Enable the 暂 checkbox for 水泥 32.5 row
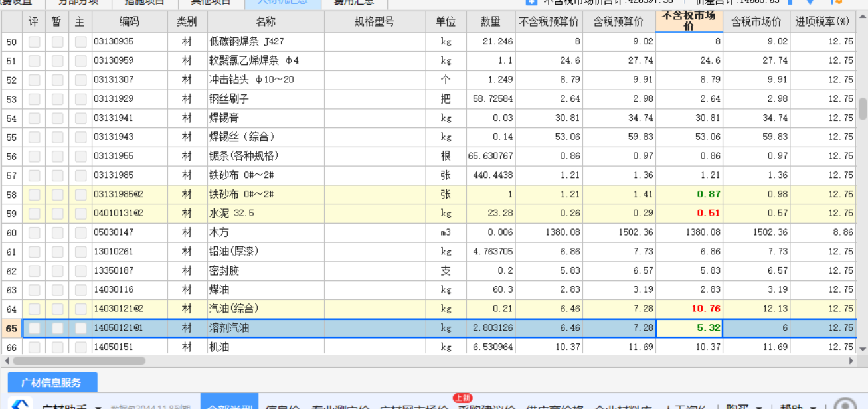 click(57, 214)
